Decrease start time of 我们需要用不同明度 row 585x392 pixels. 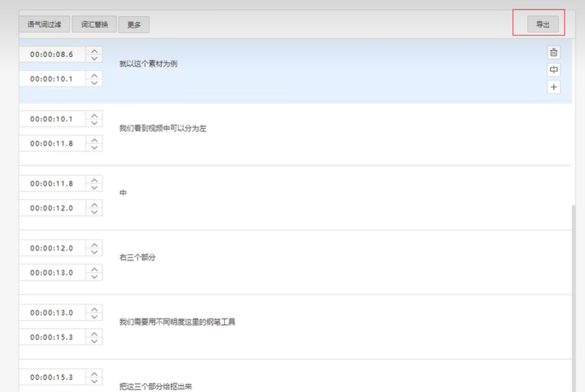(95, 317)
